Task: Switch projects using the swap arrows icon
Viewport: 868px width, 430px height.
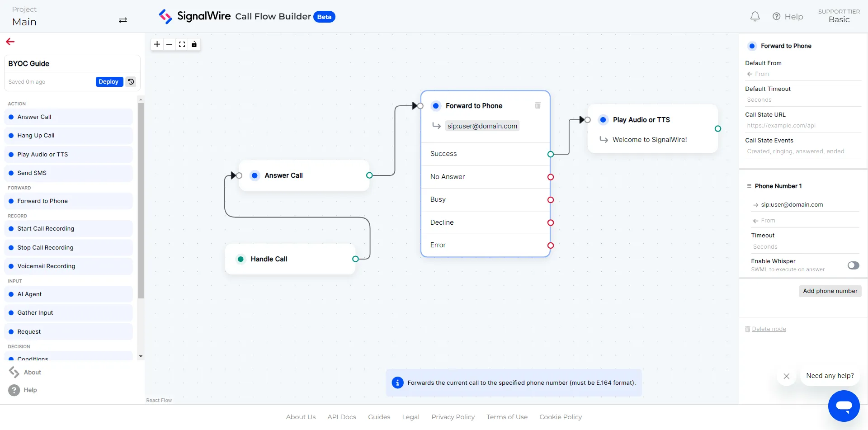Action: tap(123, 20)
